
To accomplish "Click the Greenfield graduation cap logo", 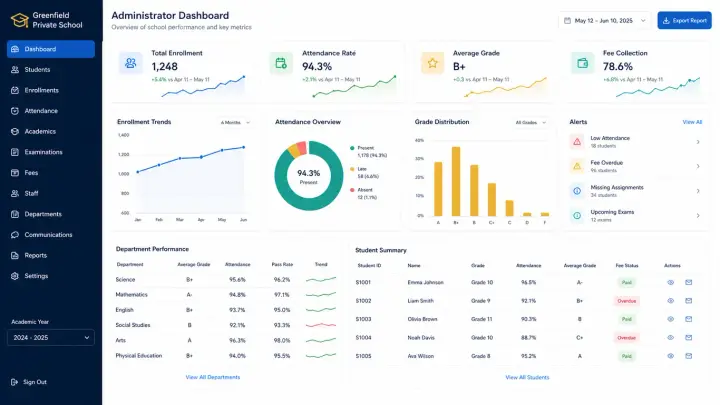I will 20,20.
